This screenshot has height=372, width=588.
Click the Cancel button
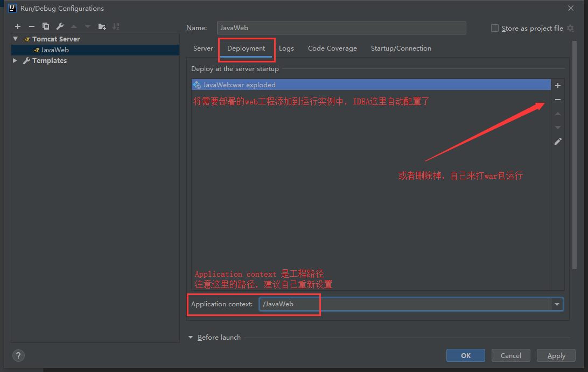tap(511, 355)
